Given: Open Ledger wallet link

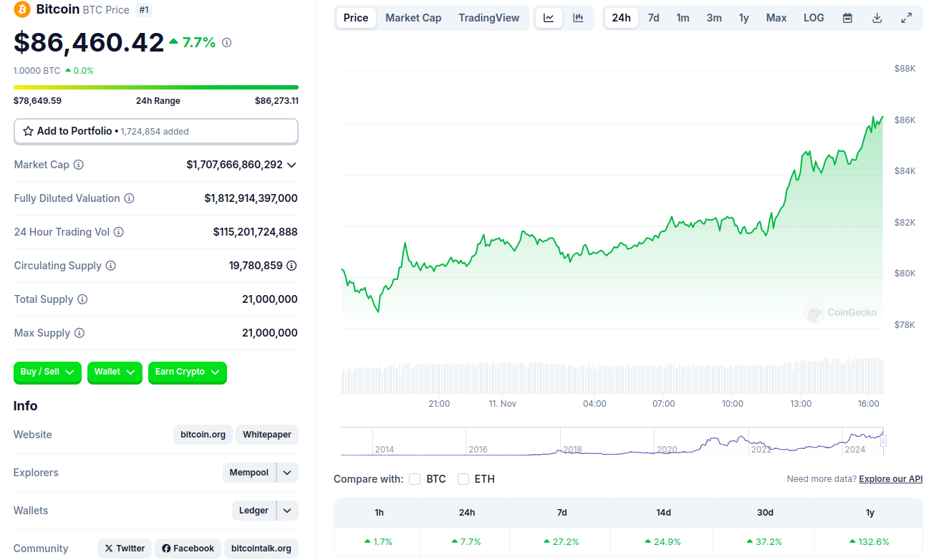Looking at the screenshot, I should click(x=254, y=511).
